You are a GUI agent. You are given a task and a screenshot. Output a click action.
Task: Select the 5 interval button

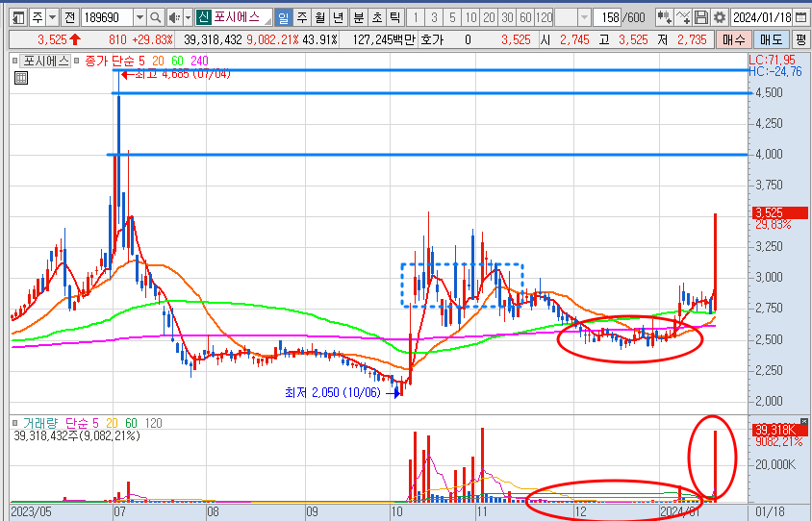(x=452, y=17)
